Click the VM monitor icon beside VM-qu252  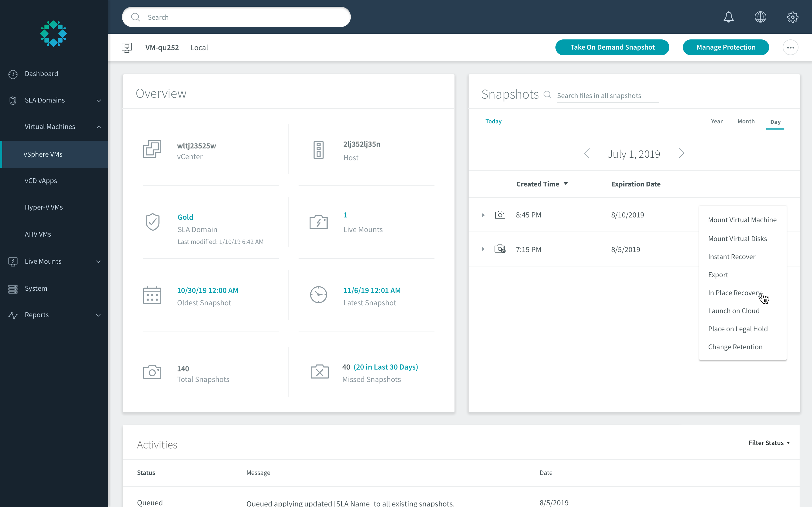(127, 47)
